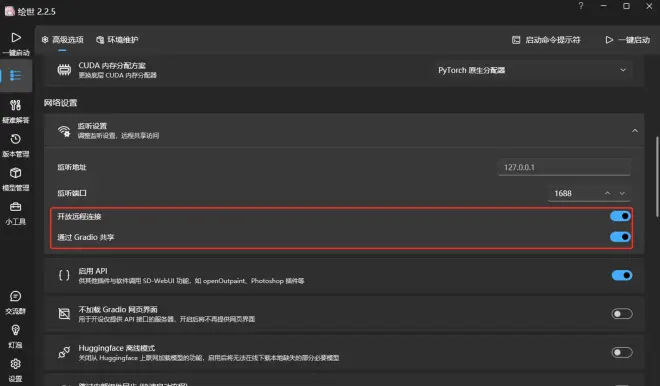Screen dimensions: 660x386
Task: Click 启动命令提示符 button
Action: coord(546,40)
